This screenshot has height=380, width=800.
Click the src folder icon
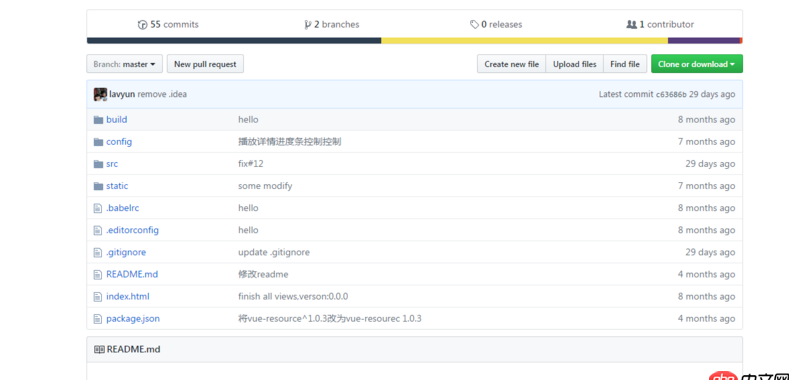point(98,164)
